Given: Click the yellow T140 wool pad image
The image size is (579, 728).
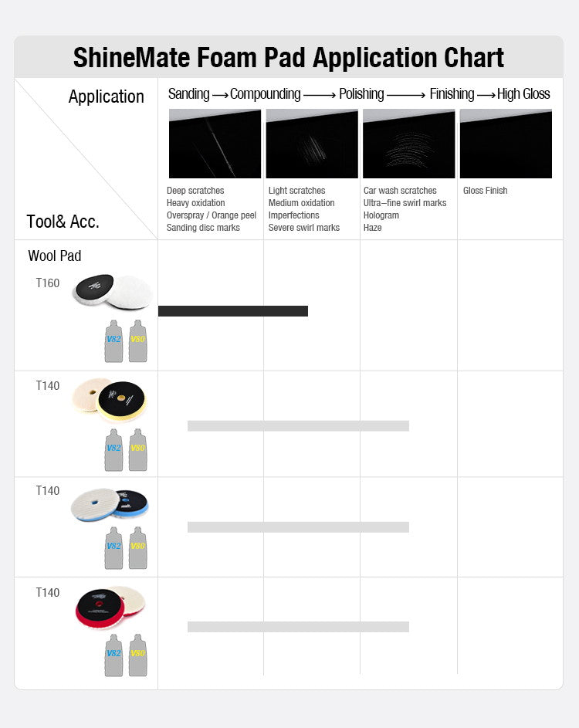Looking at the screenshot, I should click(x=110, y=399).
